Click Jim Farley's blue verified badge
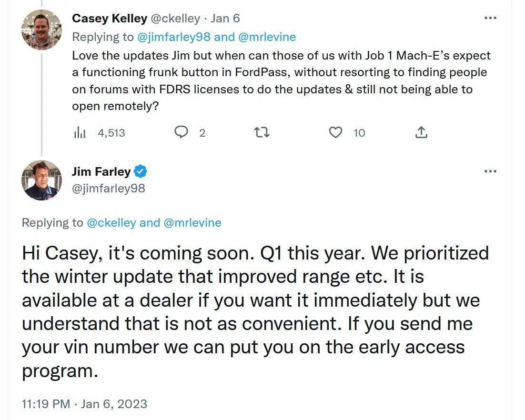Screen dimensions: 525x420 pos(140,171)
